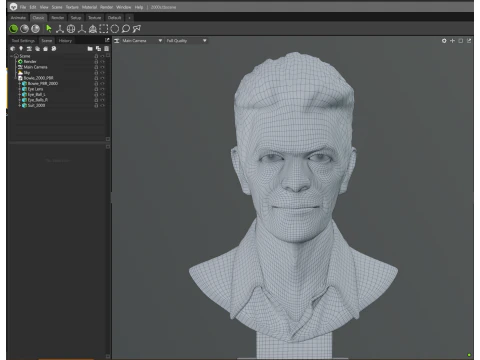Screen dimensions: 480x360
Task: Choose the translate gizmo tool icon
Action: coord(60,29)
